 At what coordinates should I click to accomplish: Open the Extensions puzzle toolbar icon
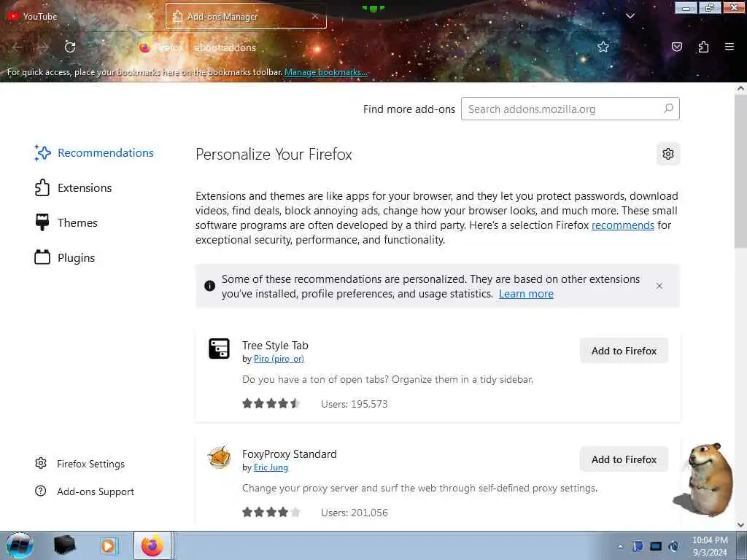(x=703, y=47)
